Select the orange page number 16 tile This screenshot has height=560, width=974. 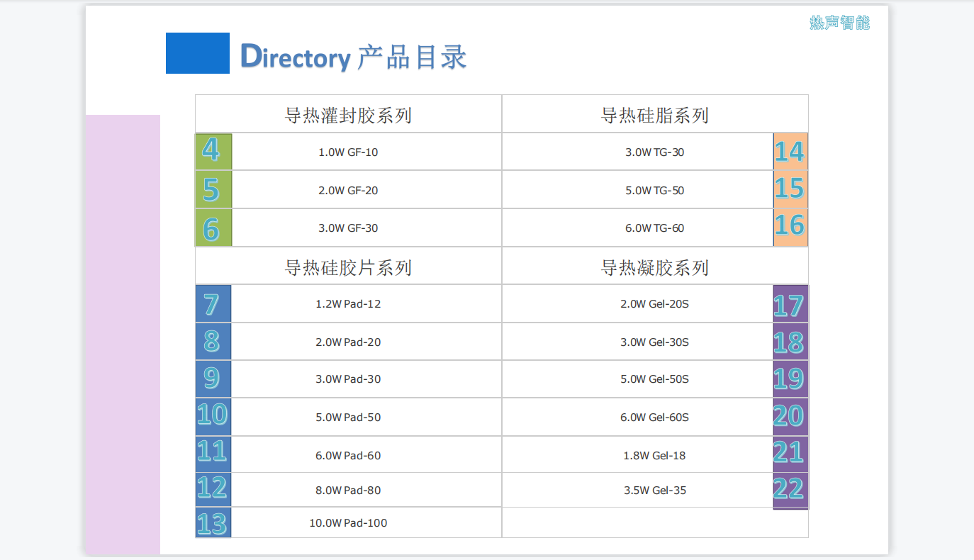coord(790,228)
